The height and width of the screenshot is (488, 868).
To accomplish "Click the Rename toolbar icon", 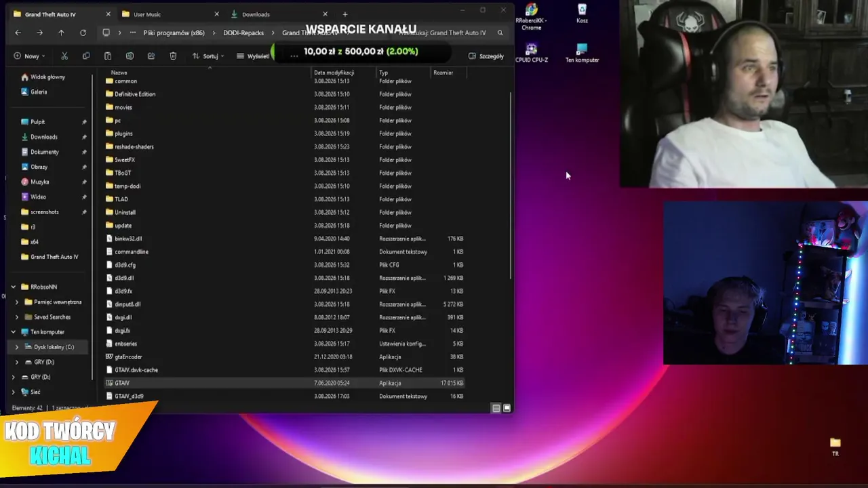I will pos(130,56).
